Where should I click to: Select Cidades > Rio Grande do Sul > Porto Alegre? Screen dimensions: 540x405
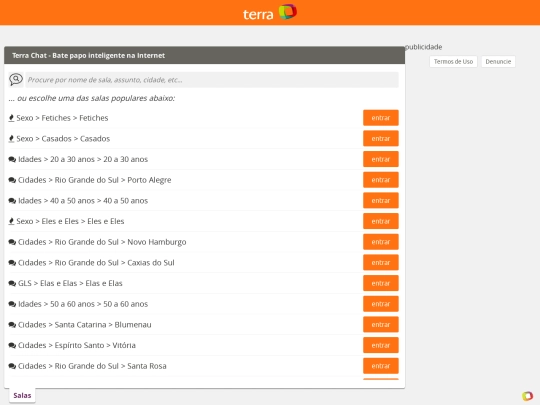(95, 180)
